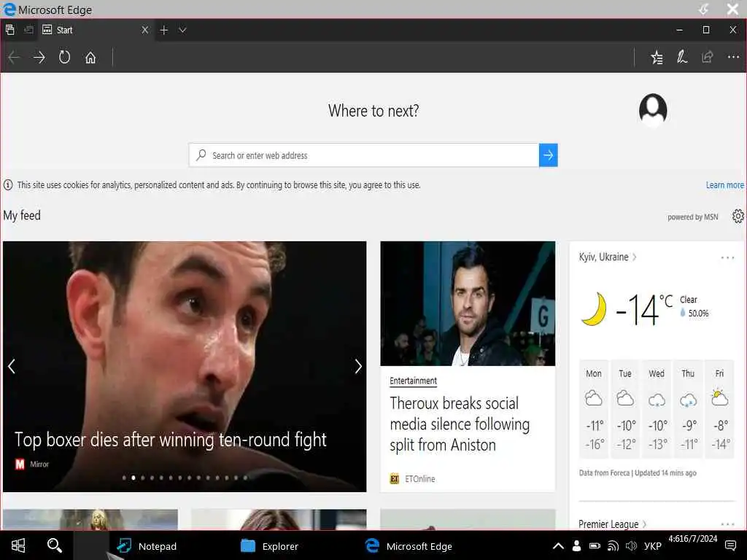Select the last carousel dot
Screen dimensions: 747x560
(x=245, y=478)
